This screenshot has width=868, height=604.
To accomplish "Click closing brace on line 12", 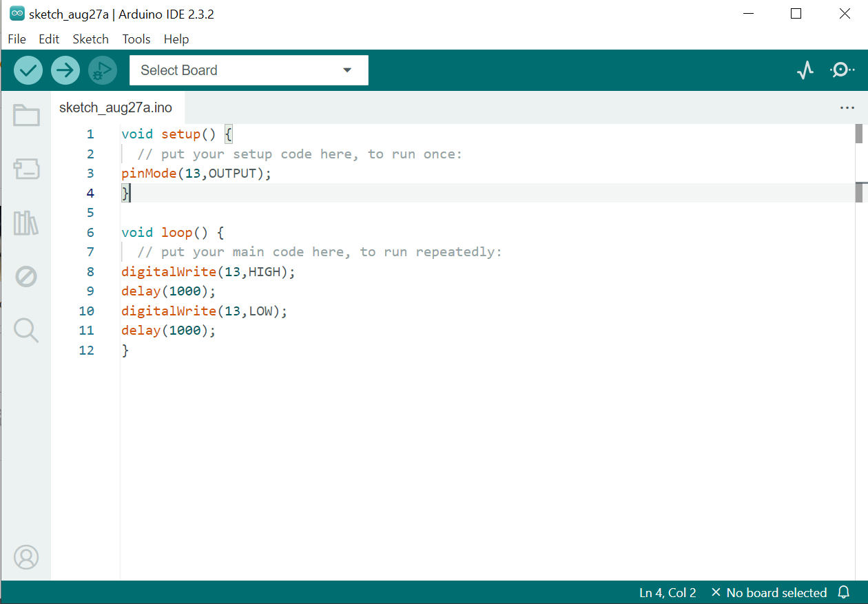I will pyautogui.click(x=125, y=350).
